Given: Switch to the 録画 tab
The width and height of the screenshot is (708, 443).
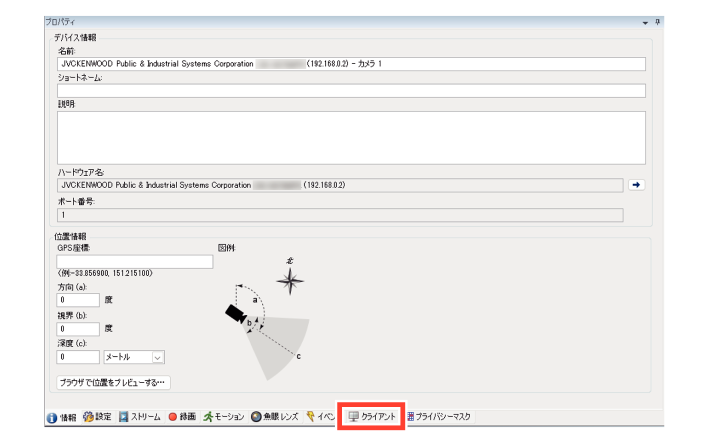Looking at the screenshot, I should point(182,417).
